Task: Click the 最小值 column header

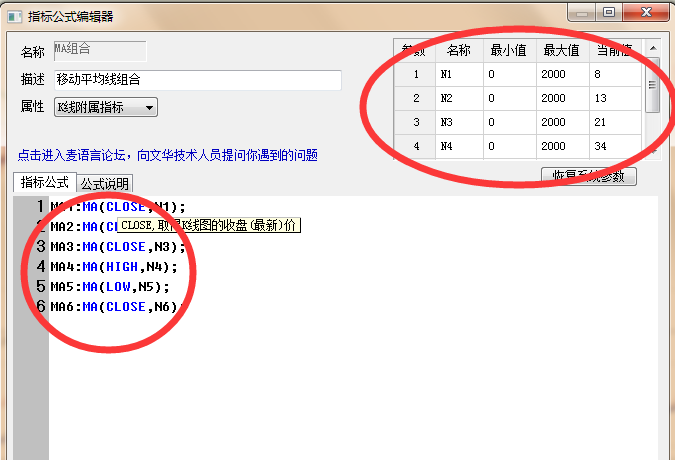Action: click(x=509, y=50)
